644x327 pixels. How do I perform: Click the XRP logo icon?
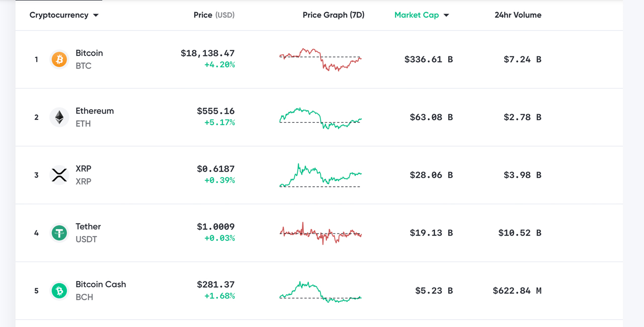tap(59, 175)
